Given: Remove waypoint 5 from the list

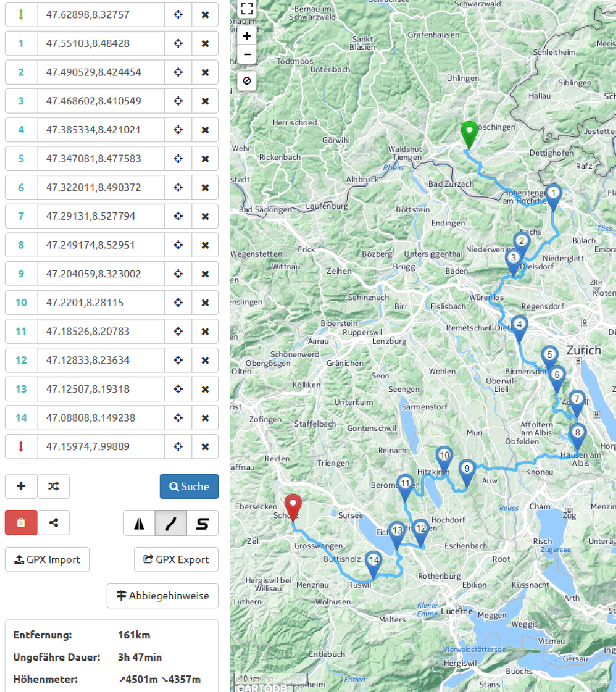Looking at the screenshot, I should click(205, 159).
